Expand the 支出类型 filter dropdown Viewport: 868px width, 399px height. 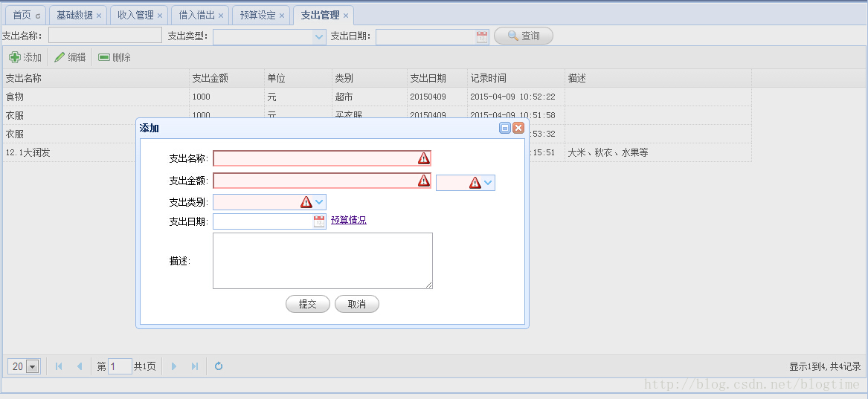[319, 37]
